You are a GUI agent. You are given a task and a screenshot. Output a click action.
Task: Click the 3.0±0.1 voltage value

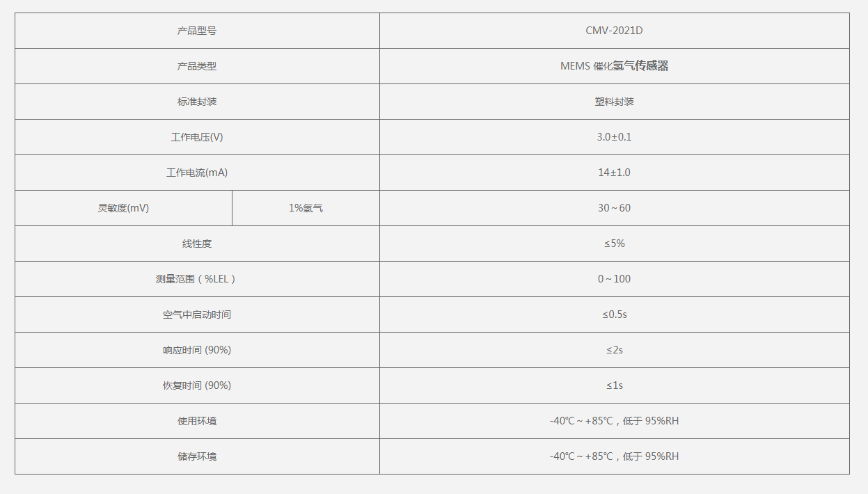(614, 137)
